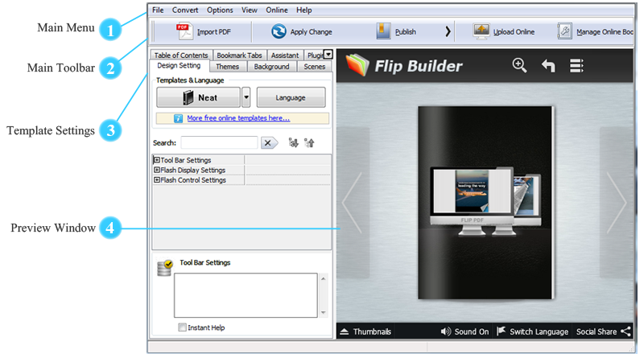The height and width of the screenshot is (358, 644).
Task: Click the Thumbnails up-arrow icon
Action: (x=345, y=331)
